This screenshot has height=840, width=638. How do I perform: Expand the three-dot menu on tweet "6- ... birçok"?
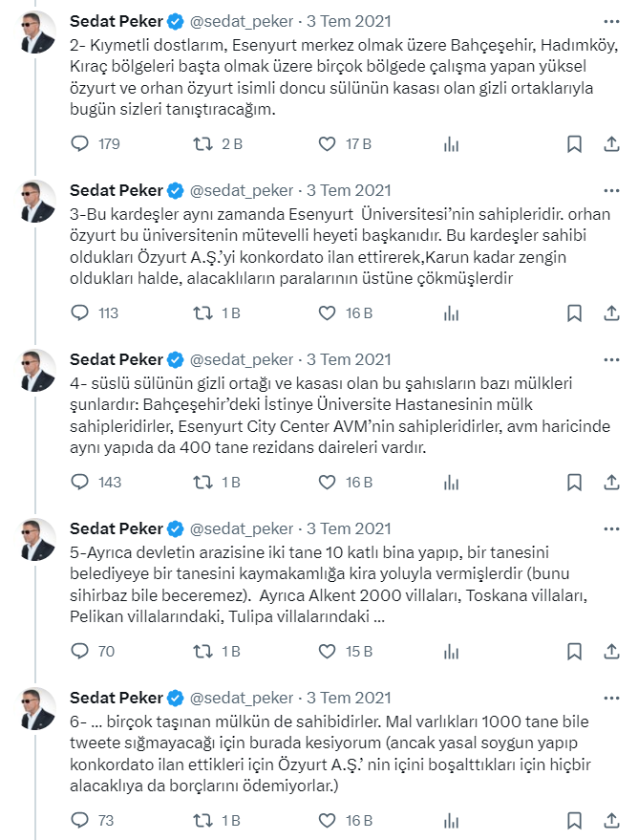(611, 698)
